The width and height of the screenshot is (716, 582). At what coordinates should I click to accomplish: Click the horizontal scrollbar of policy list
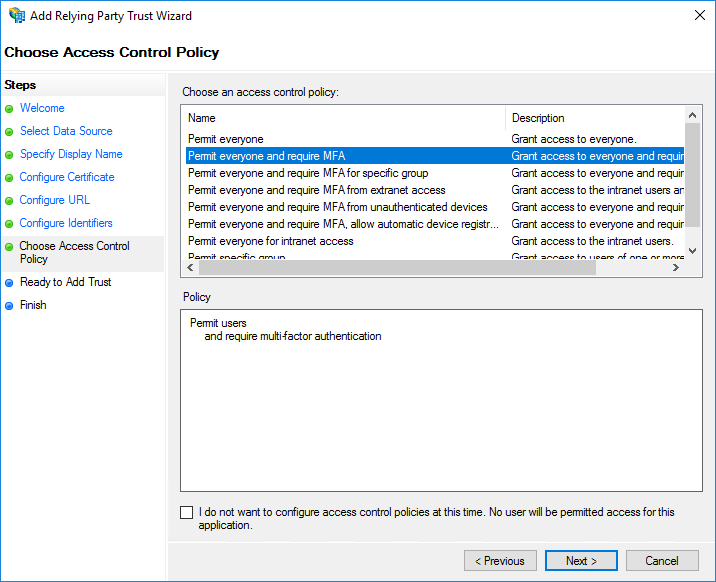pos(440,269)
